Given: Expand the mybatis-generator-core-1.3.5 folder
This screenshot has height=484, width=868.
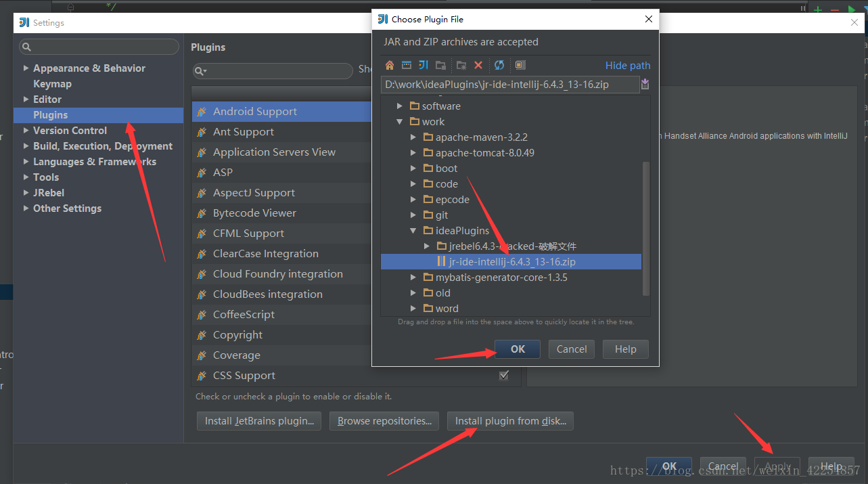Looking at the screenshot, I should [x=413, y=278].
